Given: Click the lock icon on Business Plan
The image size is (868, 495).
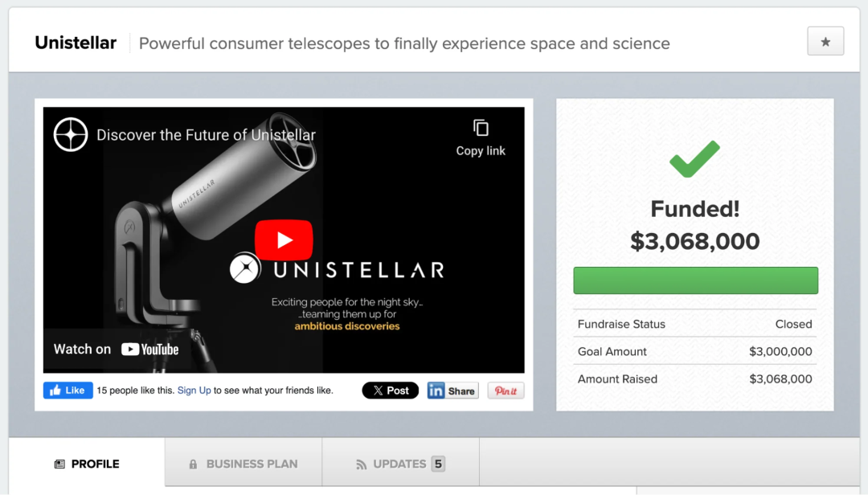Looking at the screenshot, I should tap(193, 464).
